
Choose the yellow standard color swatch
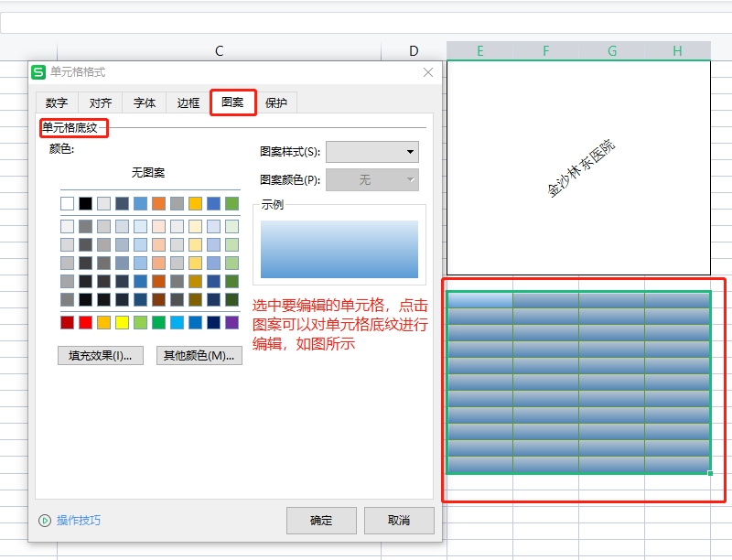tap(122, 322)
